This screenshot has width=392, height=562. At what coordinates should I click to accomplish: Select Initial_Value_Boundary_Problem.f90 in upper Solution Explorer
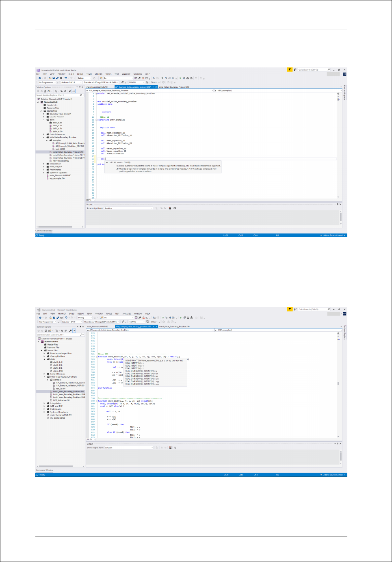68,152
